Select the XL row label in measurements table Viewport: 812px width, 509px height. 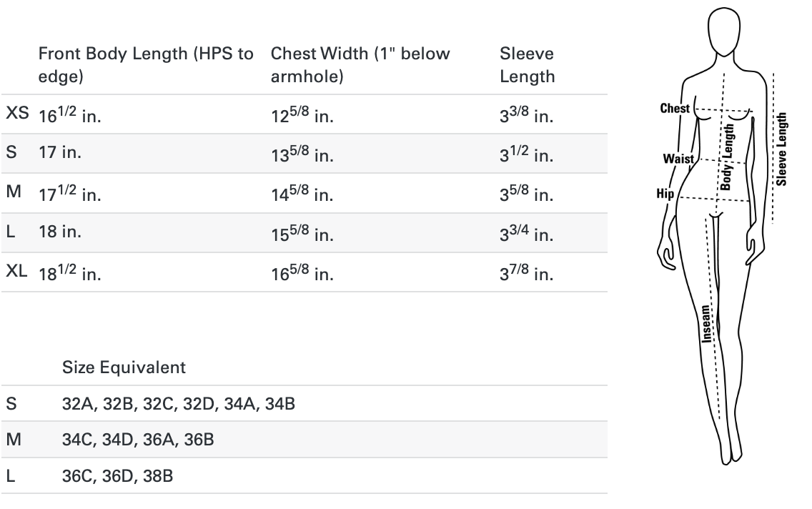(x=16, y=271)
